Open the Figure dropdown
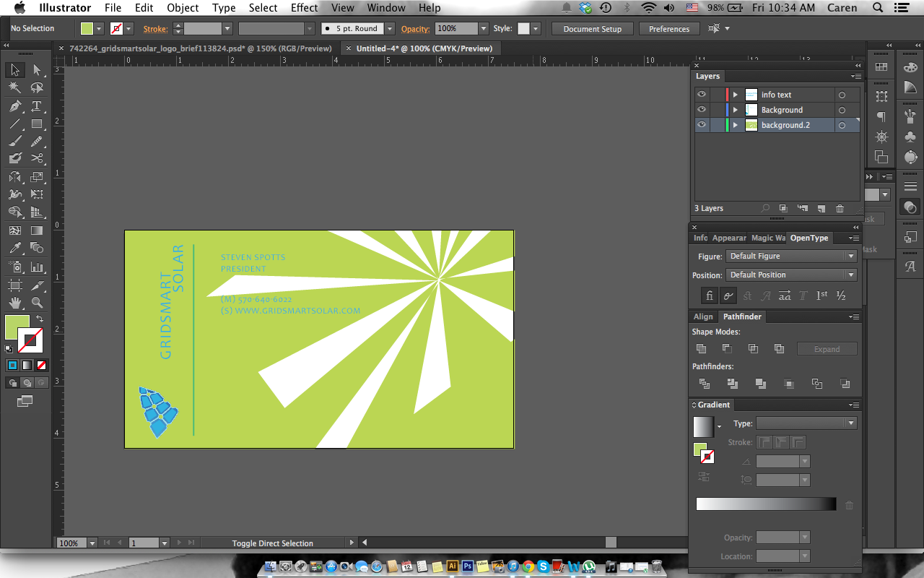The image size is (924, 578). [x=791, y=256]
